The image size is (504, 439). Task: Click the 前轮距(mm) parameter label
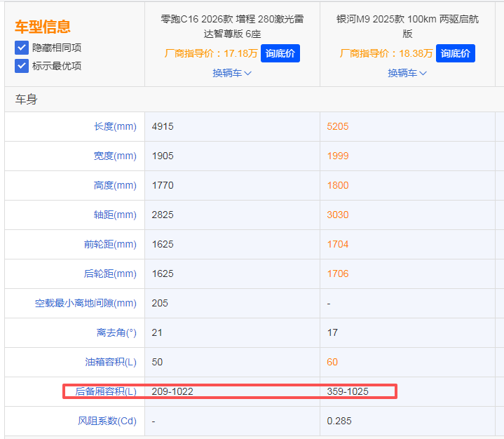[x=110, y=245]
